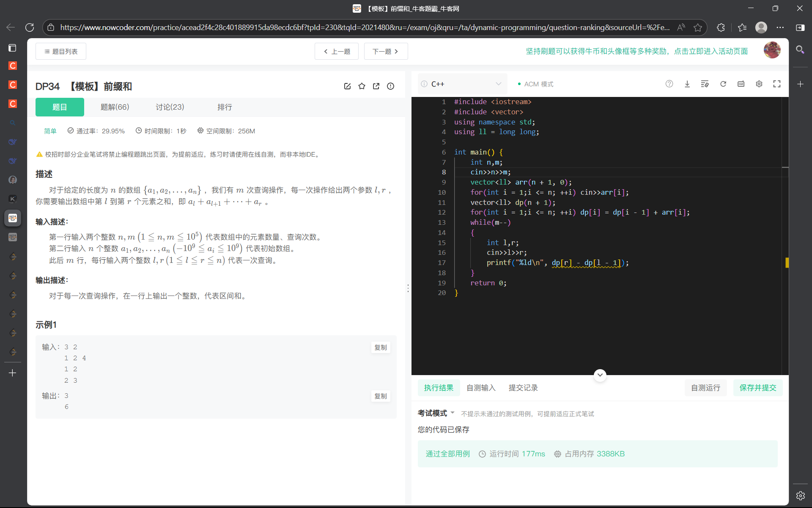
Task: Open browser extensions puzzle icon
Action: 721,28
